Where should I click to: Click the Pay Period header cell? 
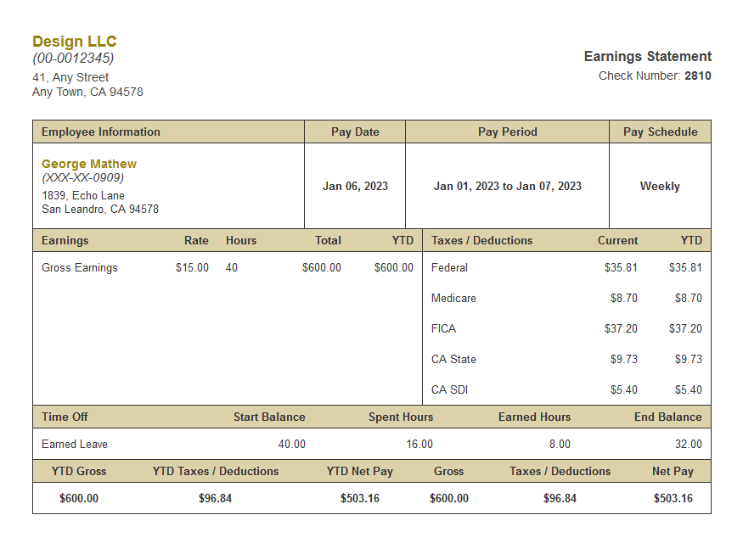click(507, 132)
